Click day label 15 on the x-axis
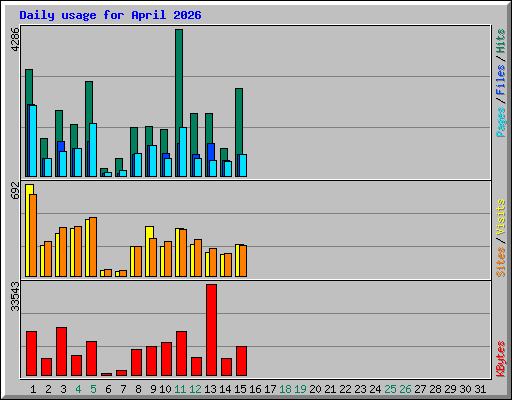The image size is (512, 400). click(x=240, y=389)
